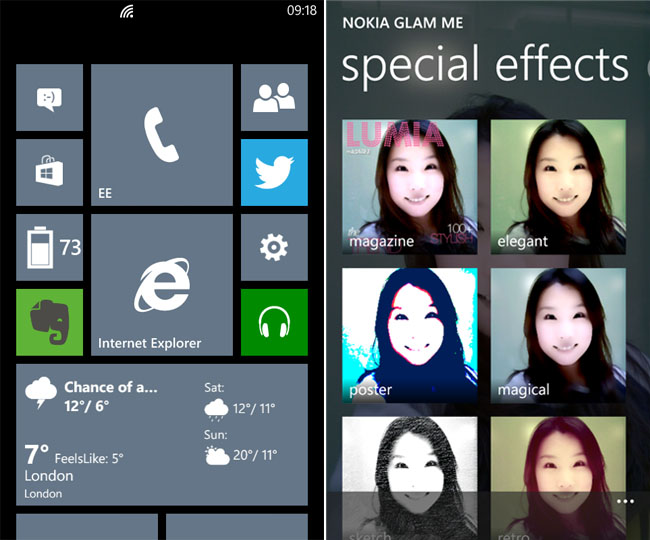This screenshot has height=540, width=650.
Task: Open the Phone tile labeled EE
Action: point(162,135)
